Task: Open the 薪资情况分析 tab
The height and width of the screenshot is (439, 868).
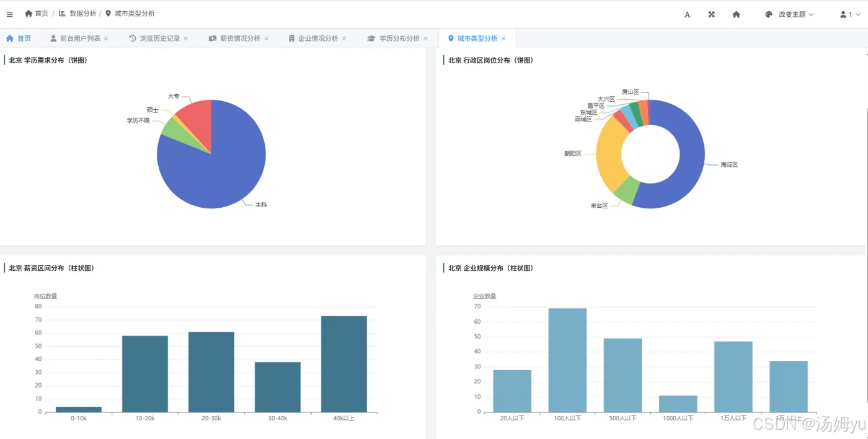Action: (x=234, y=38)
